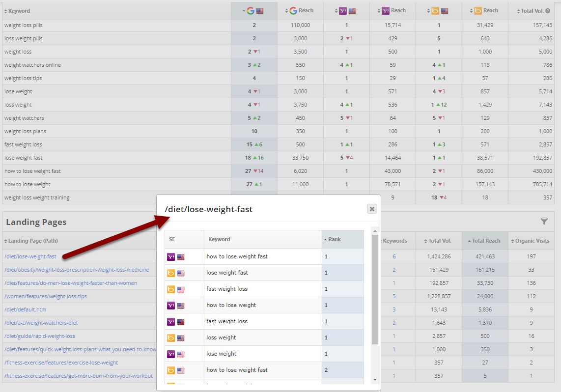
Task: Click Bing icon in popup 'loss weight' row
Action: point(171,337)
